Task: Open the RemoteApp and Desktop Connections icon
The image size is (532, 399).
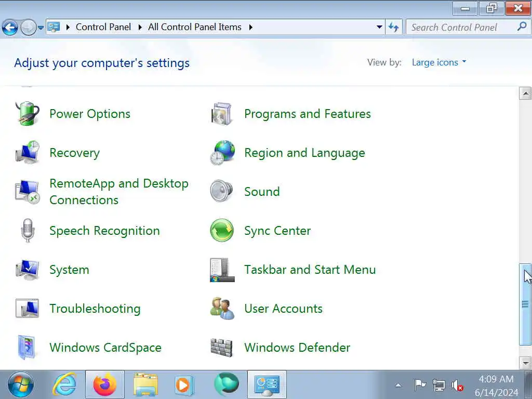Action: pos(27,192)
